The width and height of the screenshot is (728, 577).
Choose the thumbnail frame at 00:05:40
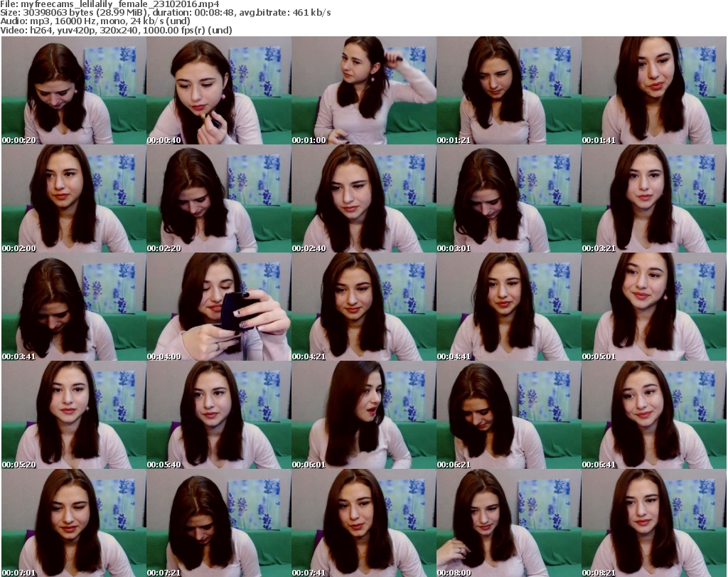point(219,414)
